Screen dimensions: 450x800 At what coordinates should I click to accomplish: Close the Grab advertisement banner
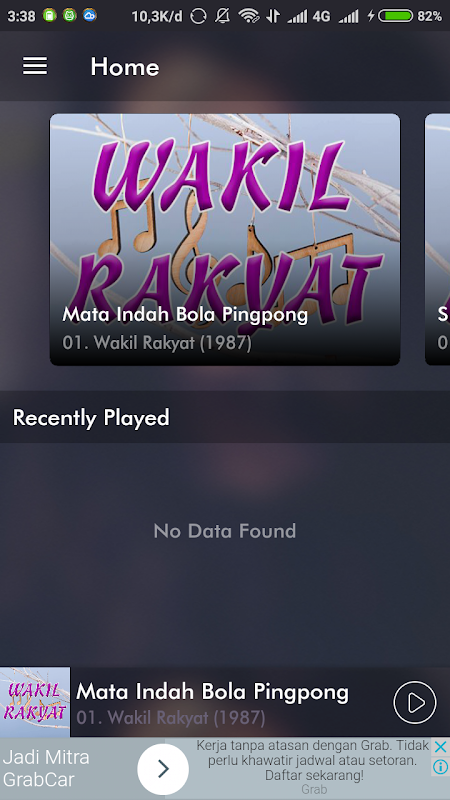click(440, 747)
